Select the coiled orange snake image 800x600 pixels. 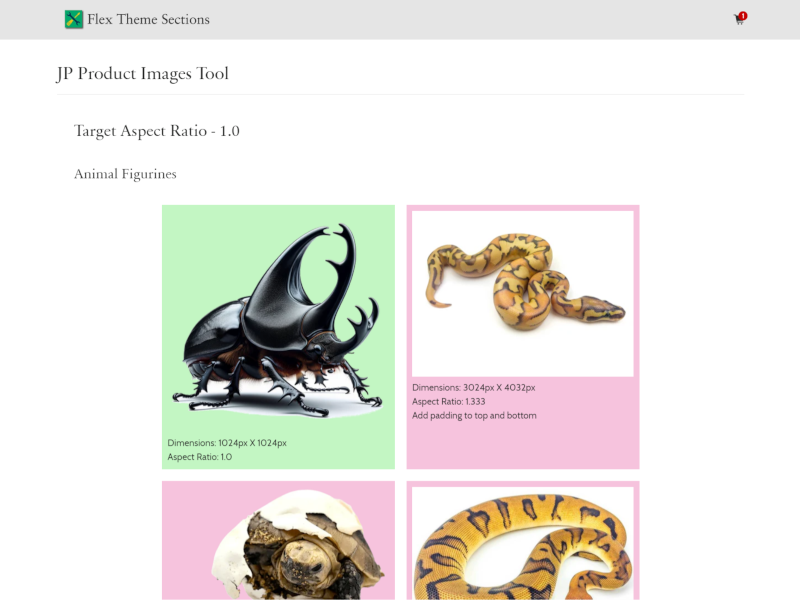coord(523,543)
